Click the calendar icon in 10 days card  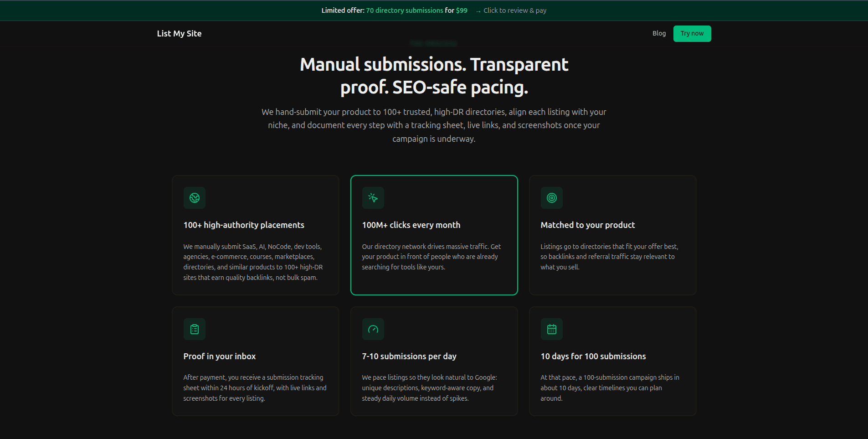tap(552, 329)
